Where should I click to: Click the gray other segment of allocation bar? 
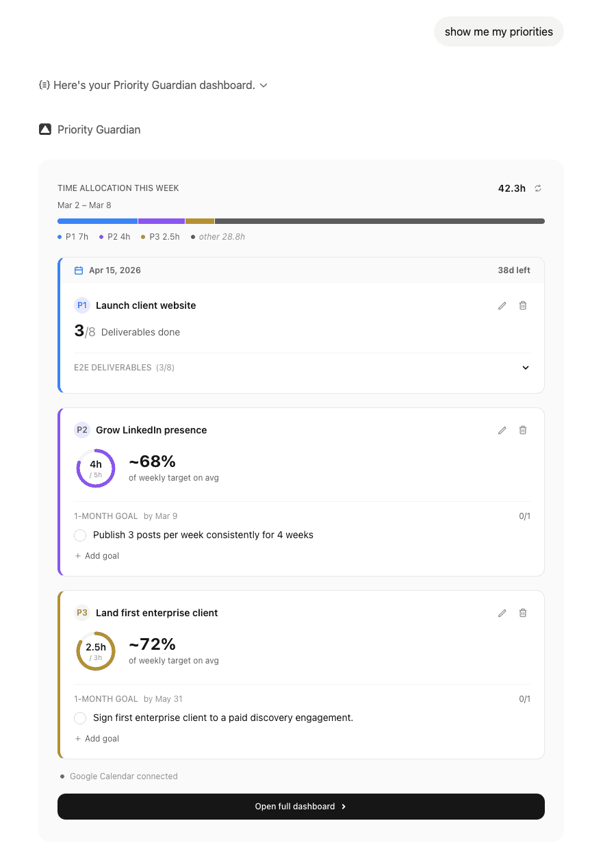(x=380, y=221)
